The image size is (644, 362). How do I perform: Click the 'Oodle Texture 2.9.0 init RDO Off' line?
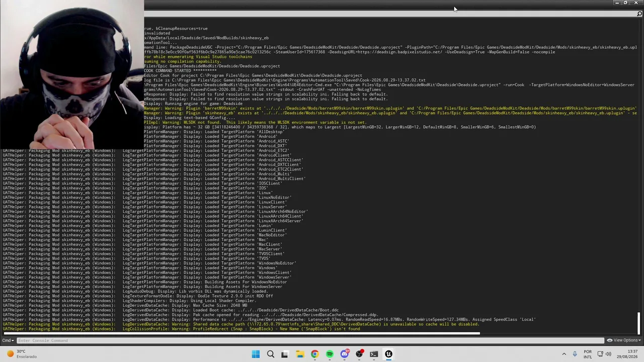point(138,296)
